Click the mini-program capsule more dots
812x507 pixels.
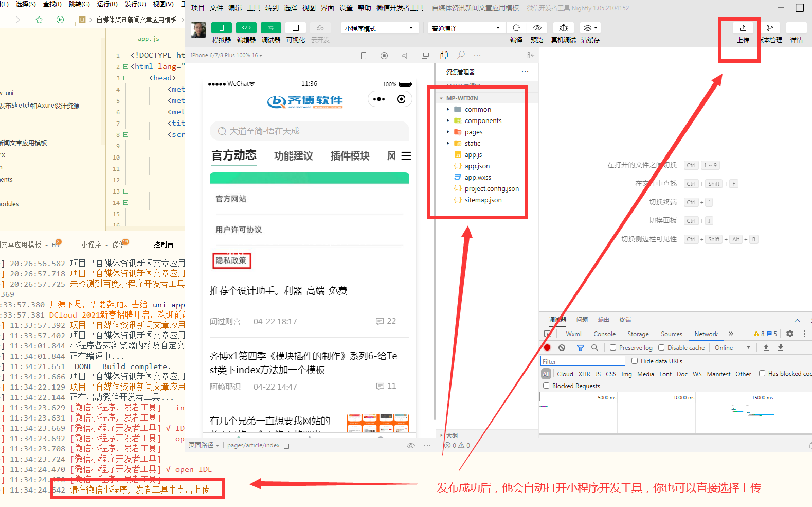379,99
